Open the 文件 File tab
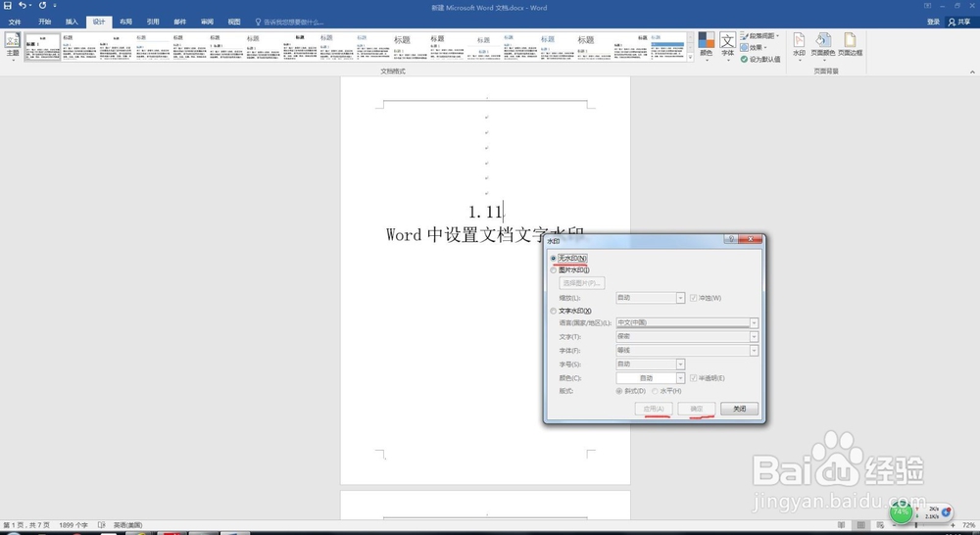The image size is (980, 535). [15, 22]
